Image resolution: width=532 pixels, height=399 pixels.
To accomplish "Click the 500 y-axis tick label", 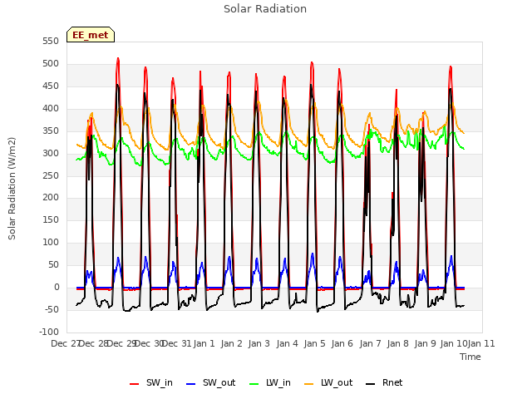I will pos(51,63).
